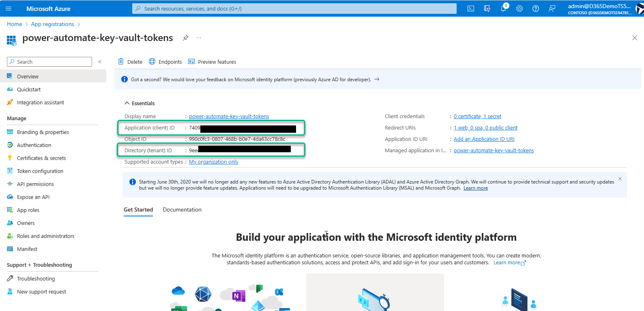Click the Integration assistant rocket icon
Image resolution: width=644 pixels, height=311 pixels.
point(10,102)
